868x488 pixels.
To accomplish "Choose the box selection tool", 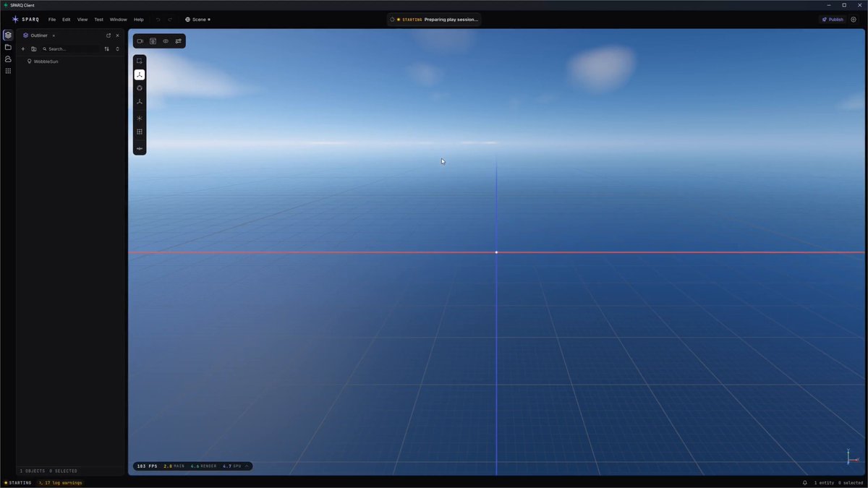I will 140,61.
